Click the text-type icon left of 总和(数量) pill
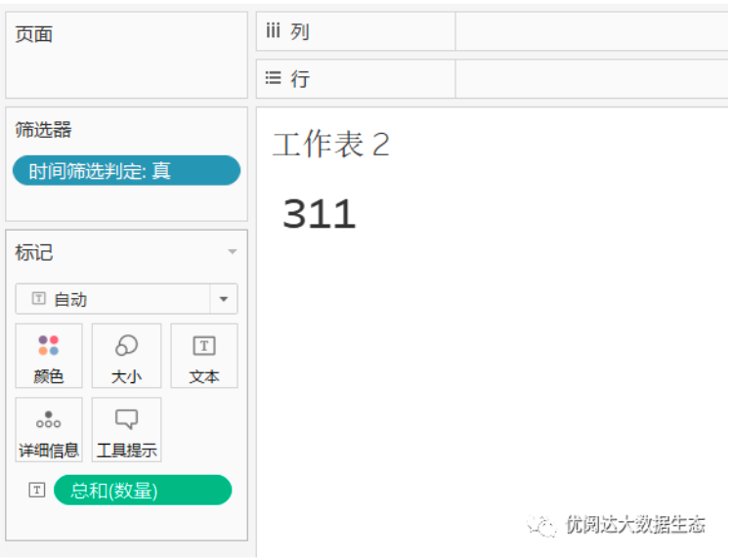Viewport: 731px width, 560px height. click(36, 491)
